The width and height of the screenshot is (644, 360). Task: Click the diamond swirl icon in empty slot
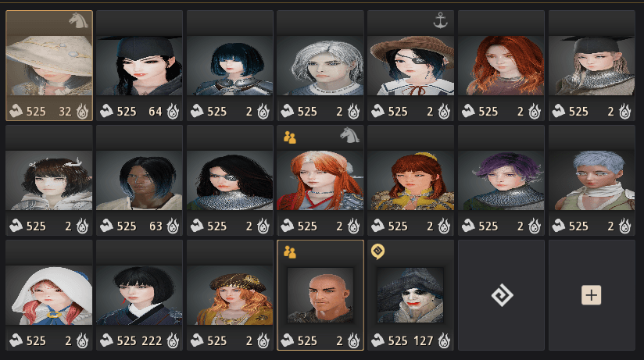point(502,294)
